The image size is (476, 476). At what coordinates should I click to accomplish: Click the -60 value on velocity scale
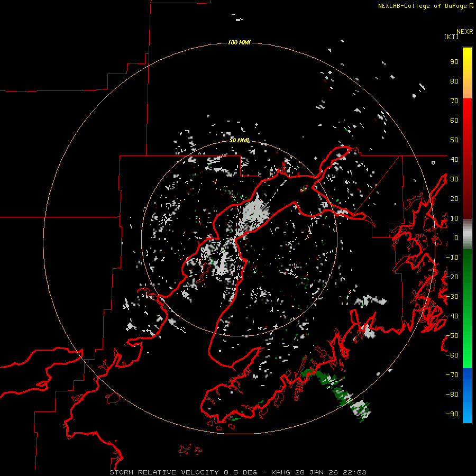452,355
